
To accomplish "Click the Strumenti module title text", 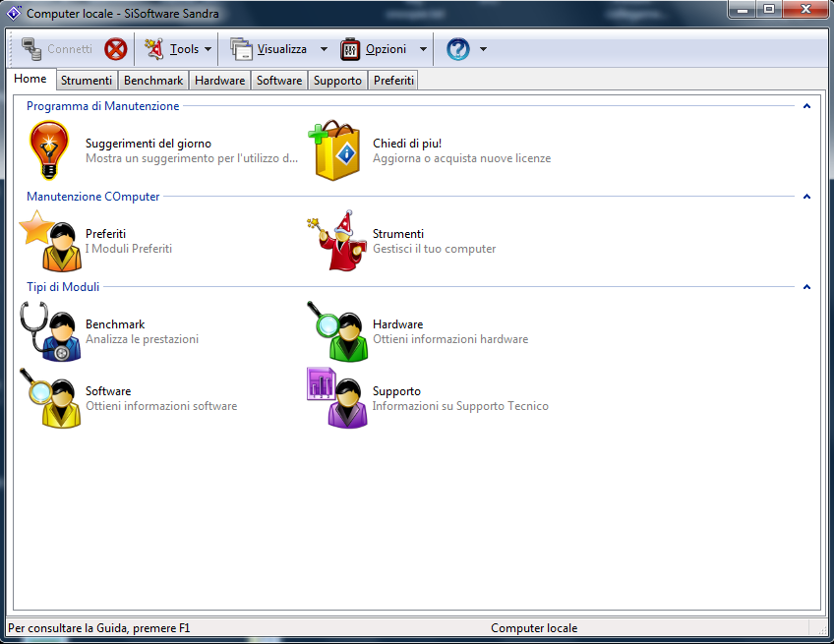I will pos(398,234).
